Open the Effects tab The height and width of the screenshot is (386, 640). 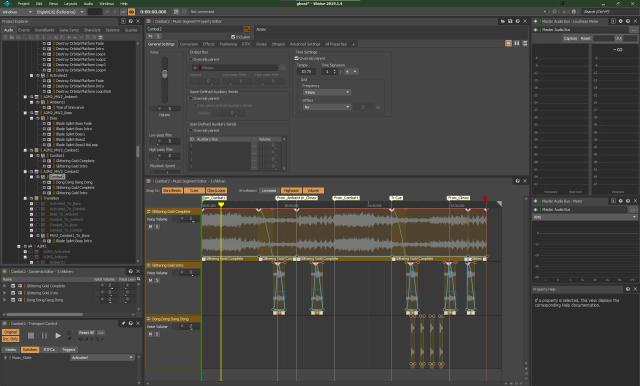(x=209, y=44)
